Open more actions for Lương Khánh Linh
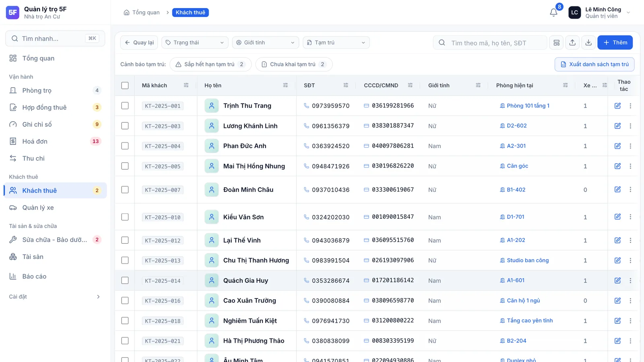The height and width of the screenshot is (362, 644). [630, 126]
